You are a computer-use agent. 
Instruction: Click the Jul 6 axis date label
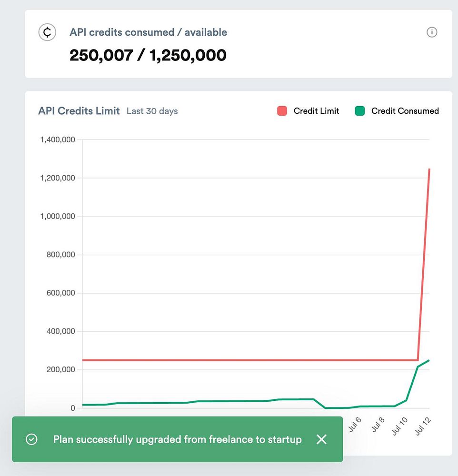pos(355,423)
